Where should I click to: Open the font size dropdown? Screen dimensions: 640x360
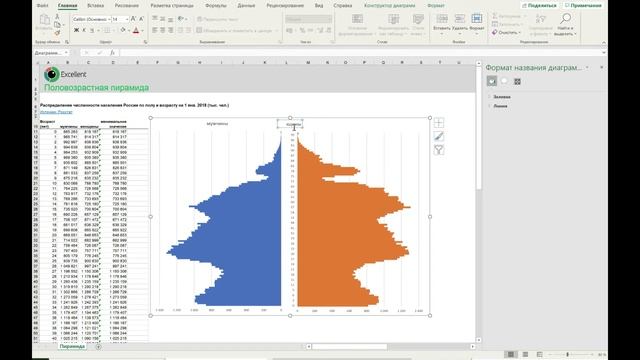click(127, 19)
